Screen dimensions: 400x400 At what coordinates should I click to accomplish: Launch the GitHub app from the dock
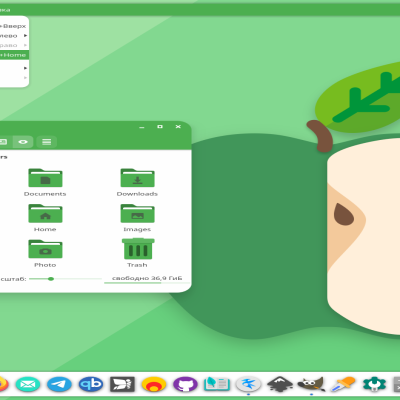pos(185,385)
